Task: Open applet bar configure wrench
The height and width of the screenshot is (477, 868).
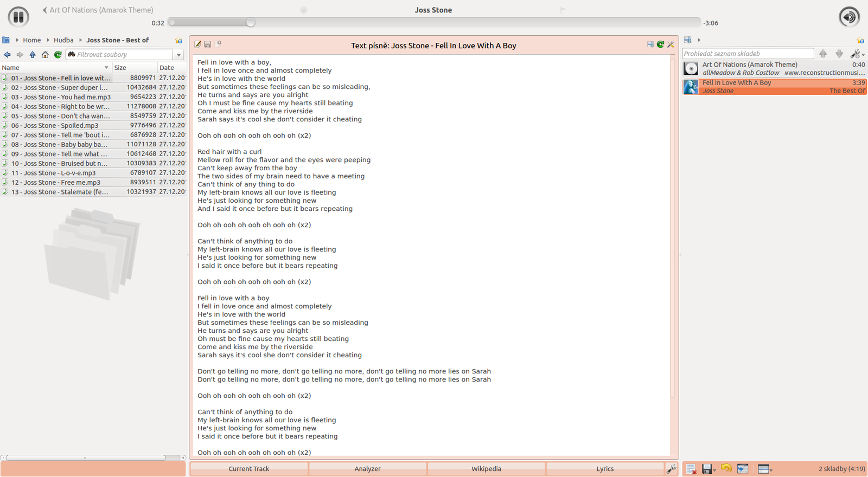Action: (x=672, y=469)
